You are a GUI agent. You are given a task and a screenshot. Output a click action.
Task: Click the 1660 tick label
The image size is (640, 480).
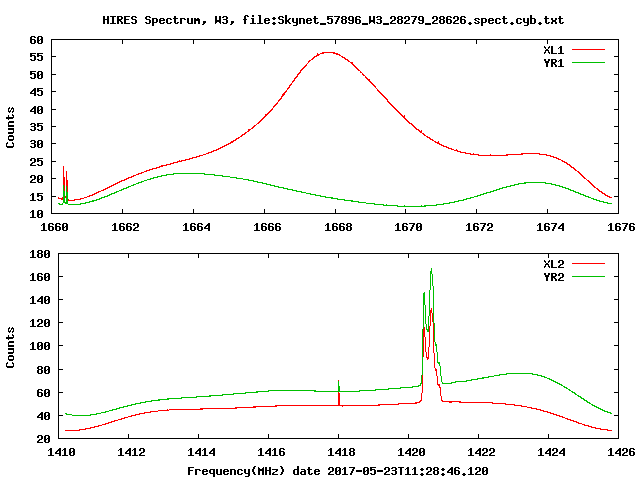(x=54, y=227)
